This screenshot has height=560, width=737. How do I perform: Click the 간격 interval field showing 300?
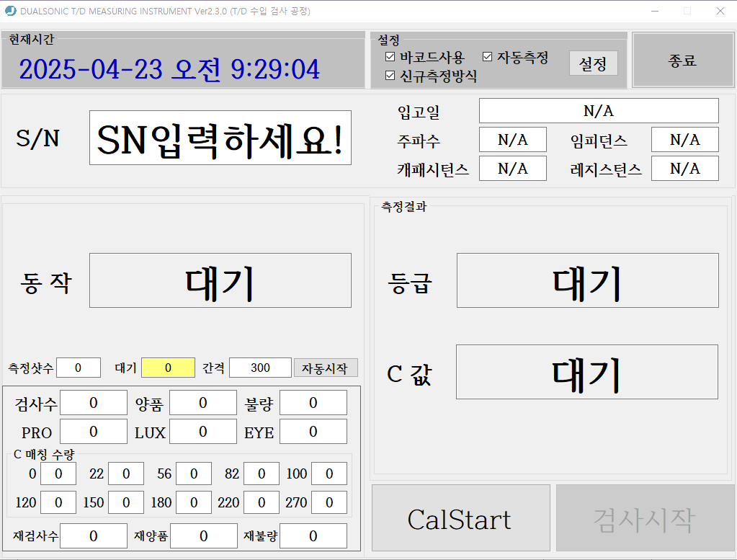259,368
